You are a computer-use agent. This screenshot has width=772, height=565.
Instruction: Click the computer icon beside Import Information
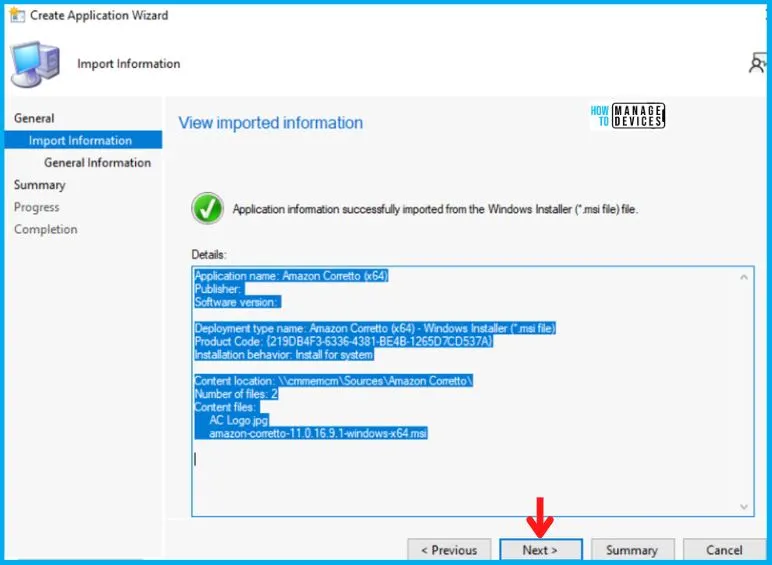(35, 64)
